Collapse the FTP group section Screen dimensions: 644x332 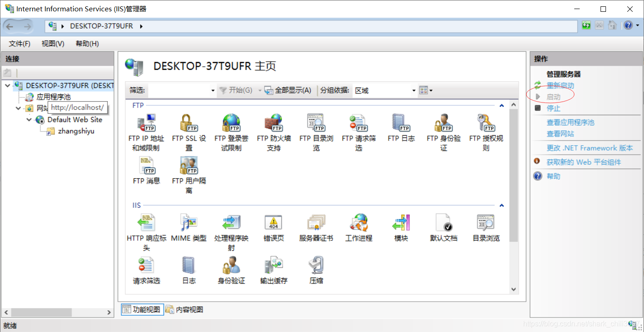point(501,106)
